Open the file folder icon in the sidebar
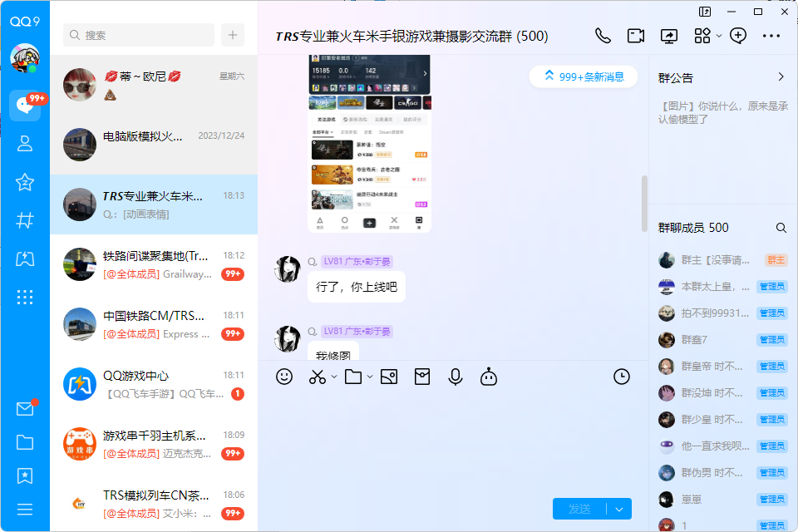This screenshot has width=798, height=532. click(25, 442)
